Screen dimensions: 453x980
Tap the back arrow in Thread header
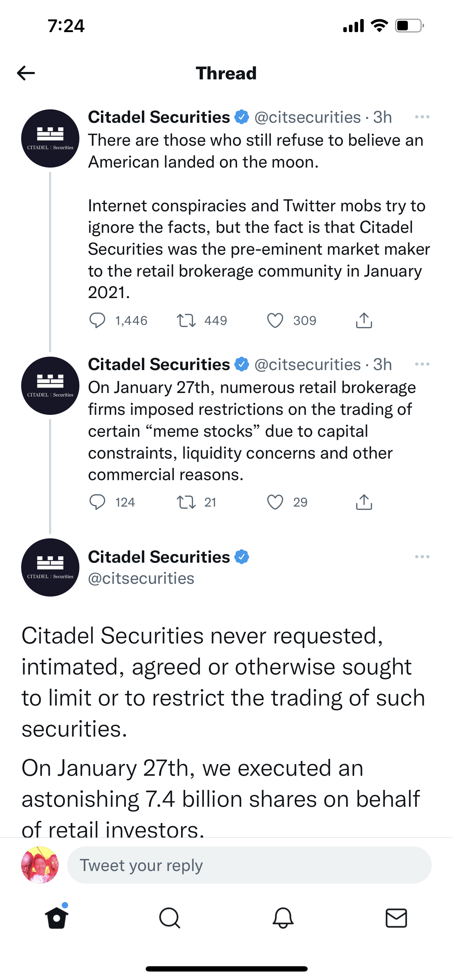click(26, 73)
